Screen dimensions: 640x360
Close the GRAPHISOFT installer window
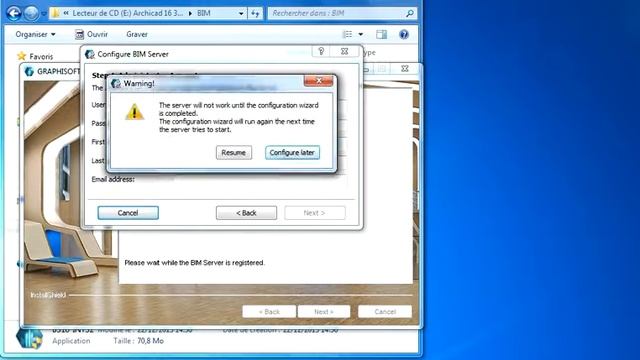[404, 69]
